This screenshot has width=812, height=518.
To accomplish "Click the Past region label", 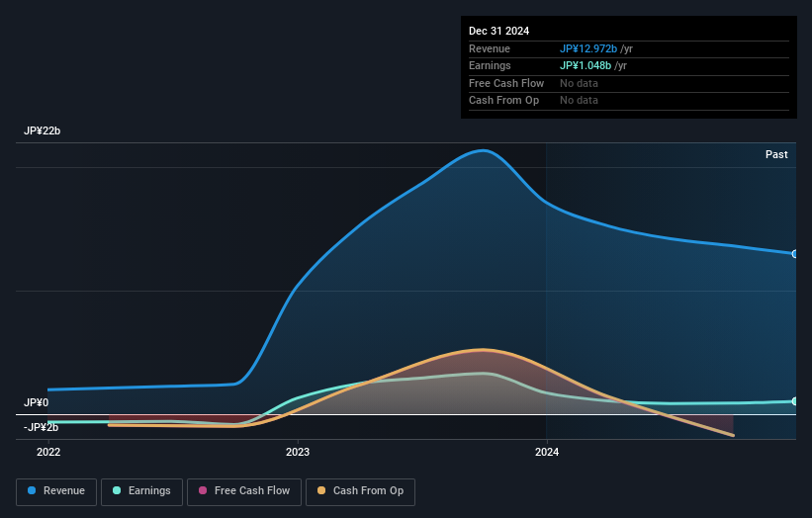I will (776, 154).
